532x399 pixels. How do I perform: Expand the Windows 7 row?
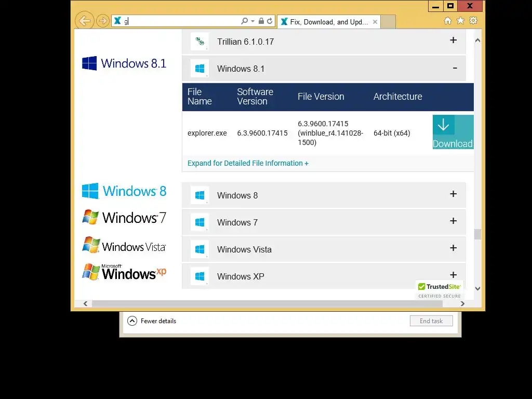point(453,221)
